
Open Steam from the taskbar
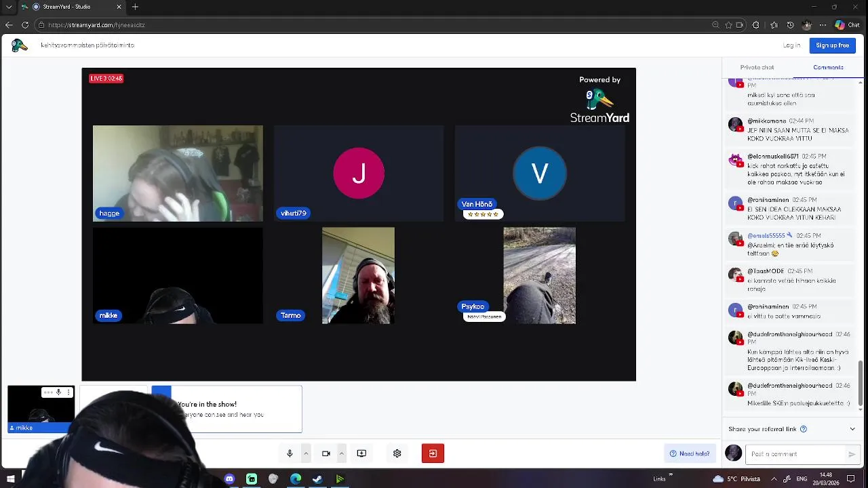coord(317,479)
